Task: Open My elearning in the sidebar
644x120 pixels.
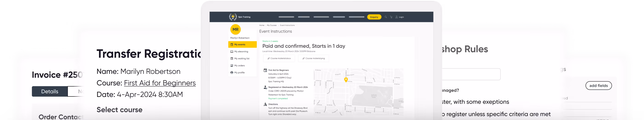Action: tap(242, 51)
